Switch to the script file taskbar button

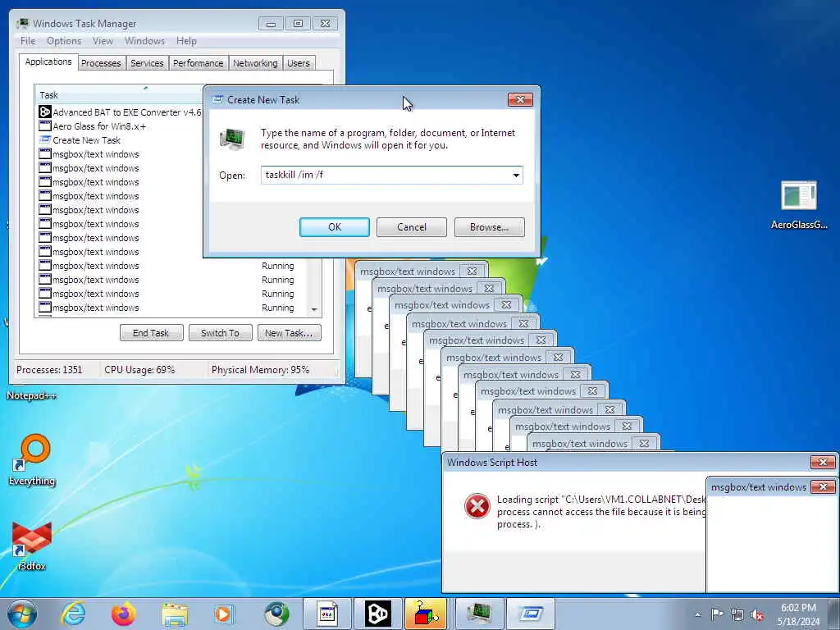tap(327, 614)
